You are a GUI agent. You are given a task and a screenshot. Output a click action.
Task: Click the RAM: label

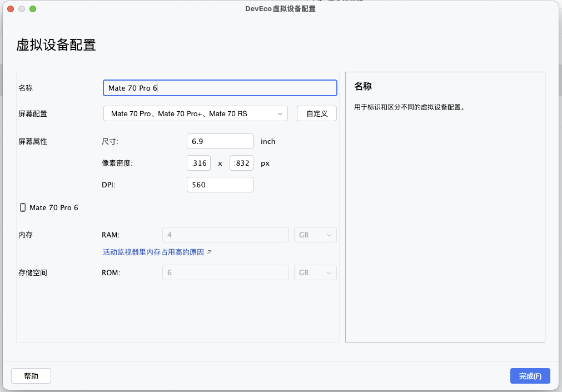111,235
